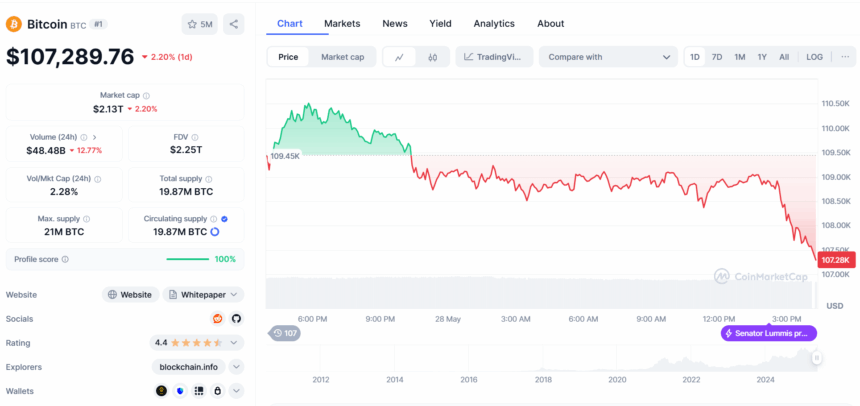Viewport: 860px width, 406px height.
Task: Toggle chart to Market cap
Action: [x=342, y=57]
